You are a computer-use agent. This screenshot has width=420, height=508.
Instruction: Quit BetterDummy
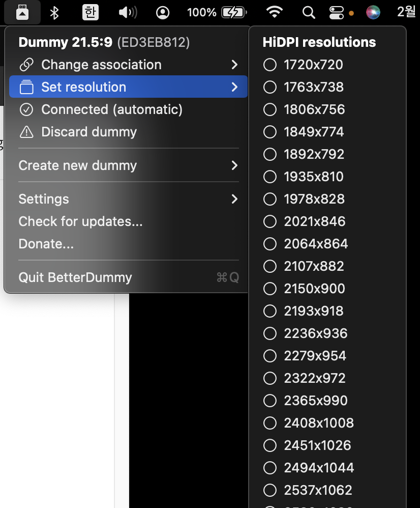coord(129,277)
